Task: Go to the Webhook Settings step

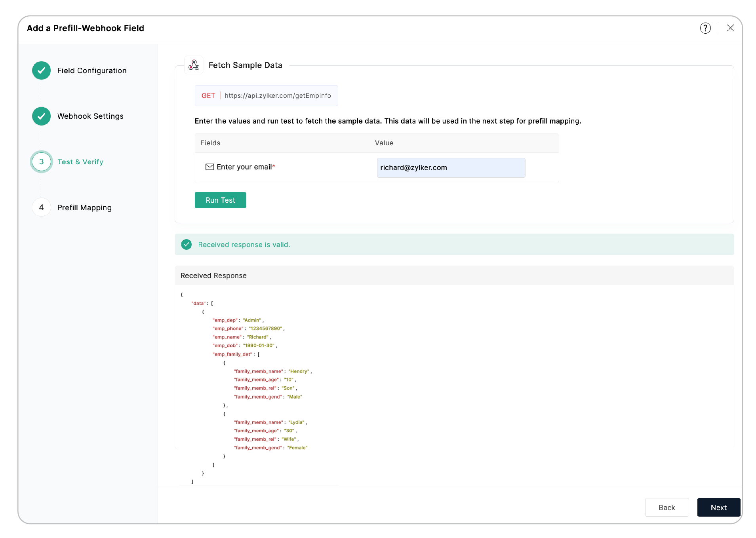Action: [90, 116]
